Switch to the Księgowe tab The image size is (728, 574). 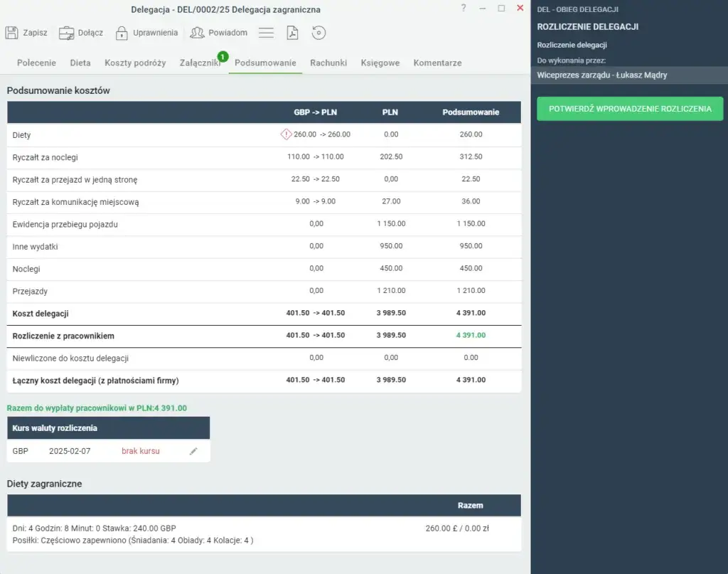click(380, 63)
